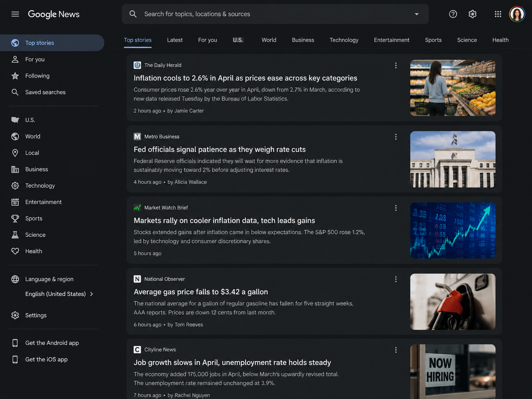Click the Top stories globe icon

click(15, 43)
